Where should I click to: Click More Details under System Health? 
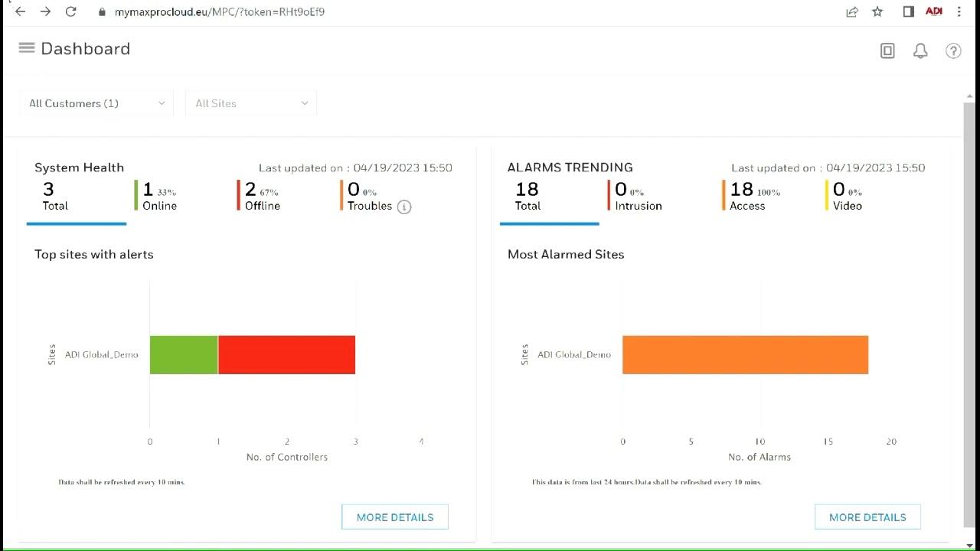[395, 517]
